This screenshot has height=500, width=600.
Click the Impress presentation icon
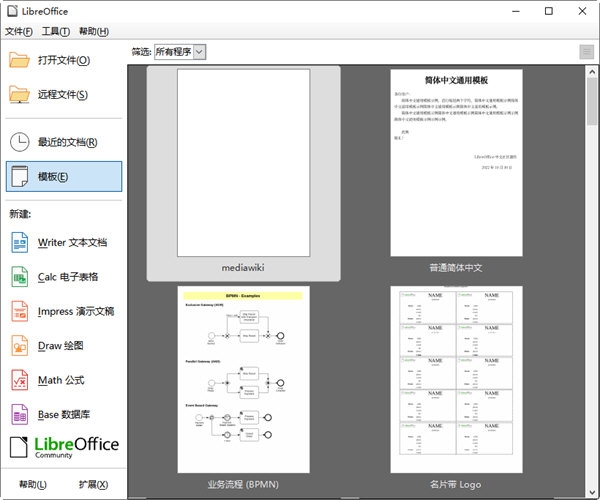[20, 311]
